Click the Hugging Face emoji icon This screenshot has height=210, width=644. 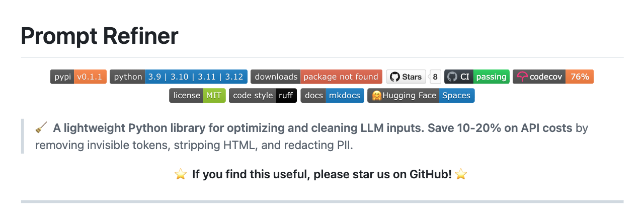coord(376,96)
